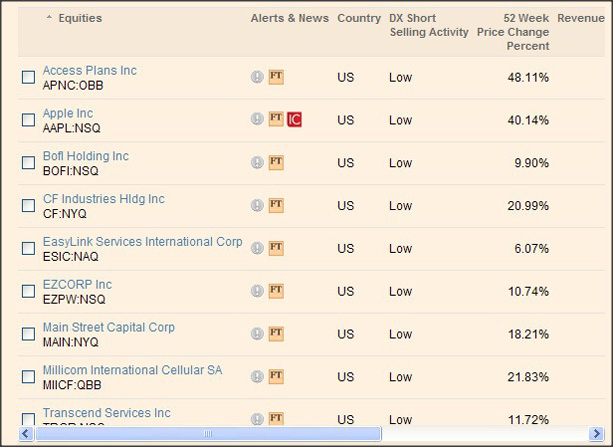The width and height of the screenshot is (613, 447).
Task: Select the MIICF:QBB ticker text
Action: (72, 385)
